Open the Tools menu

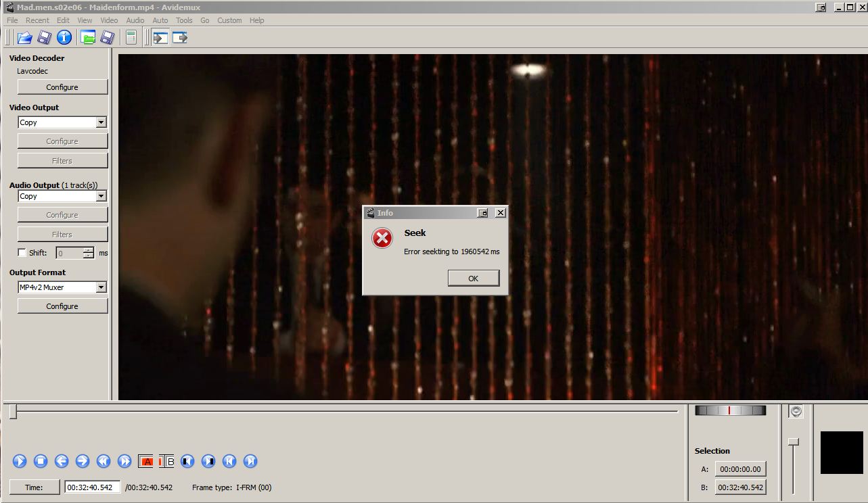[184, 20]
